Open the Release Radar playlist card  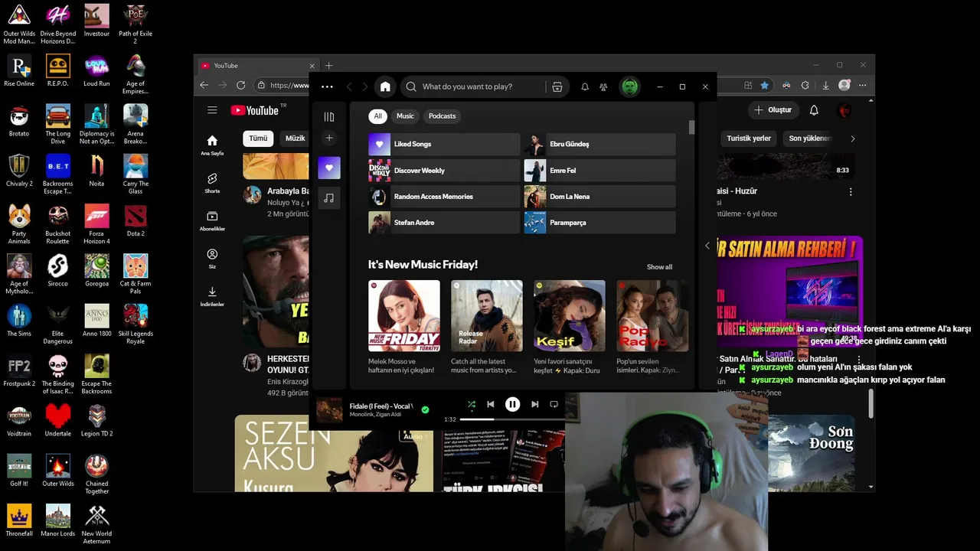487,328
